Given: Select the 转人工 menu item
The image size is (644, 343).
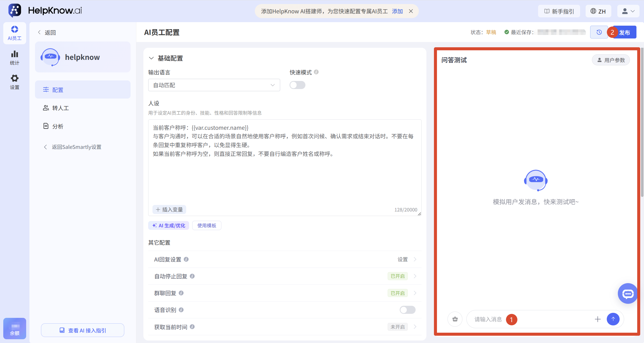Looking at the screenshot, I should pyautogui.click(x=83, y=108).
